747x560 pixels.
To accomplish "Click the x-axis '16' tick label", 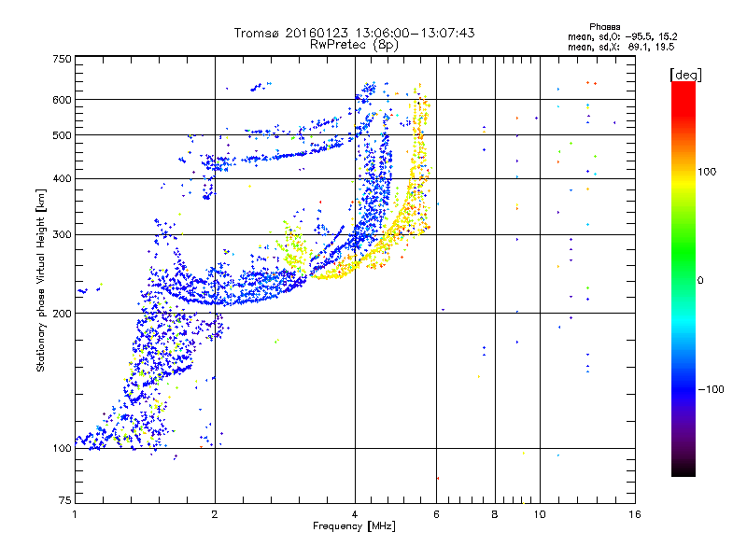I will pos(635,514).
